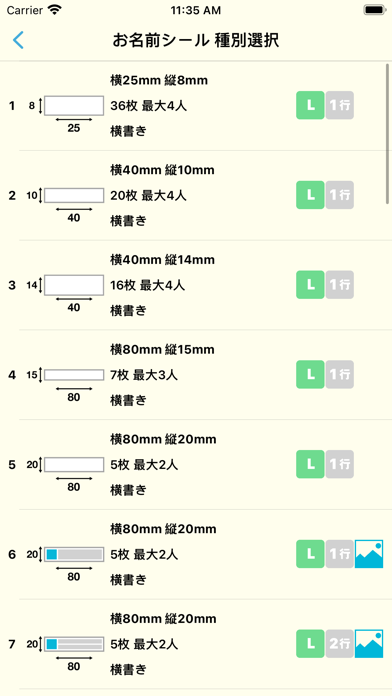Tap the green L badge on row 1
This screenshot has width=392, height=696.
tap(310, 106)
